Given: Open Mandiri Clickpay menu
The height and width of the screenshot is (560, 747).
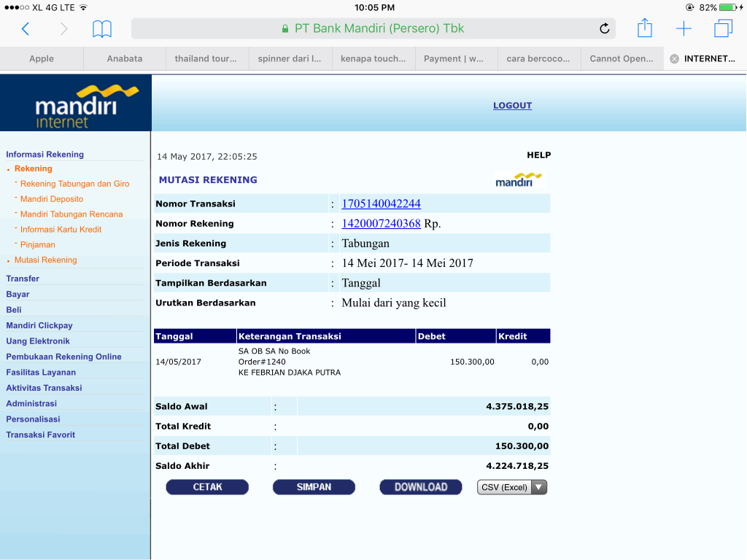Looking at the screenshot, I should click(x=39, y=326).
